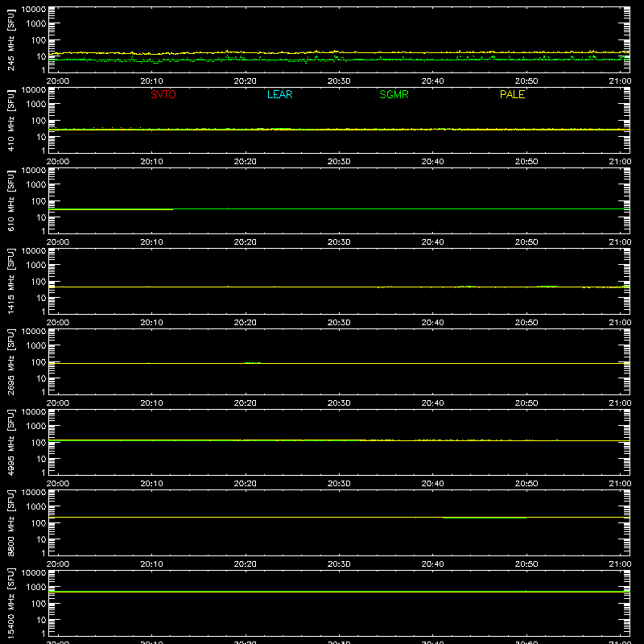Image resolution: width=644 pixels, height=644 pixels.
Task: Click the red SVTO legend label
Action: 163,94
